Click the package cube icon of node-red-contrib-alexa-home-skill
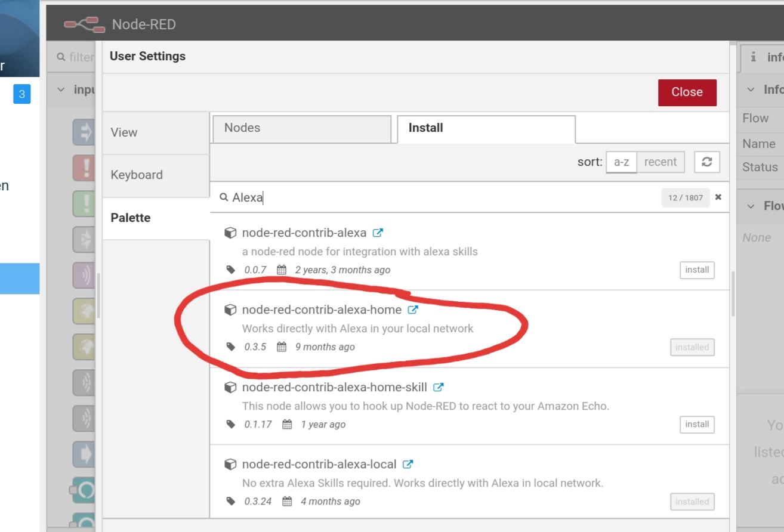784x532 pixels. (230, 387)
